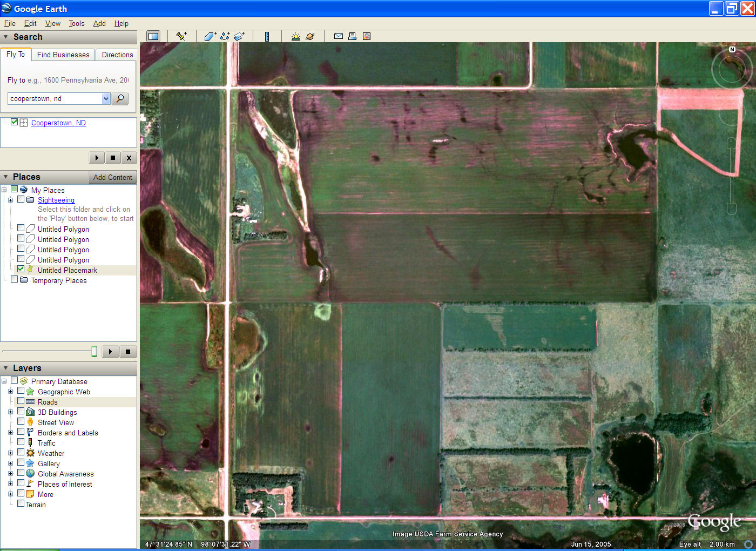Viewport: 756px width, 551px height.
Task: Click the Add Path toolbar icon
Action: click(225, 36)
